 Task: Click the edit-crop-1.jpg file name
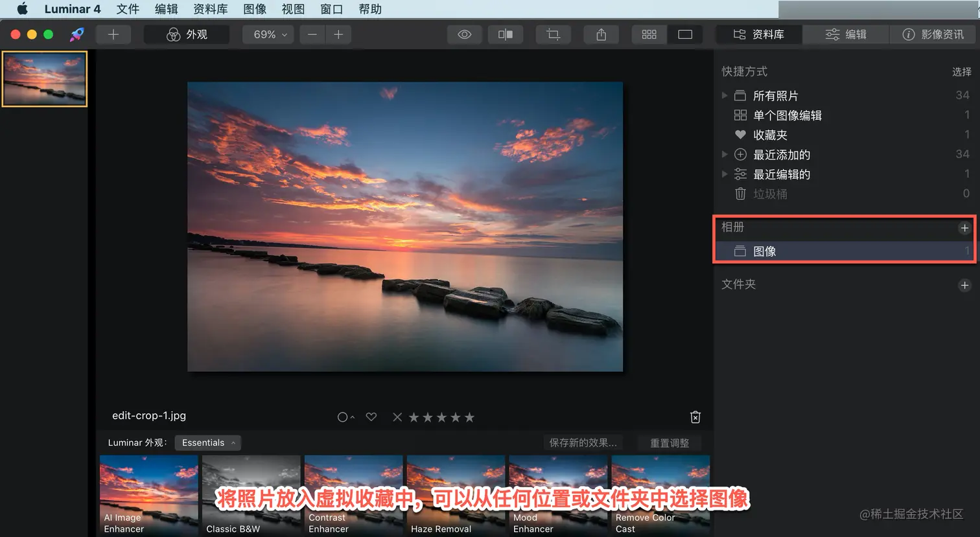[x=149, y=416]
